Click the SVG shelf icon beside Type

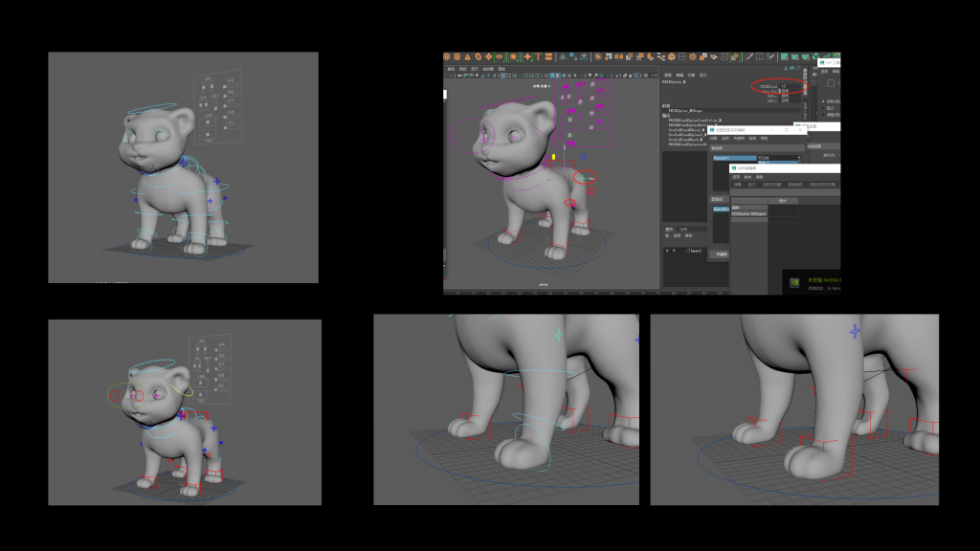(x=548, y=56)
